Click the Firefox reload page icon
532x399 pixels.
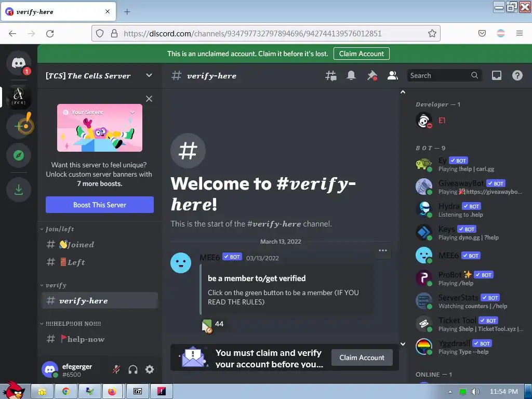click(x=50, y=33)
